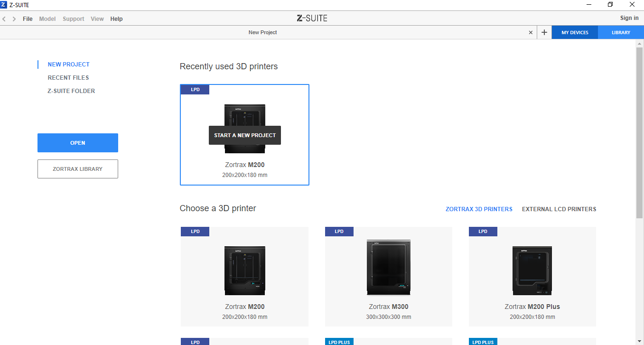This screenshot has height=345, width=644.
Task: Click the Zortrax M200 Plus name label
Action: [x=532, y=307]
